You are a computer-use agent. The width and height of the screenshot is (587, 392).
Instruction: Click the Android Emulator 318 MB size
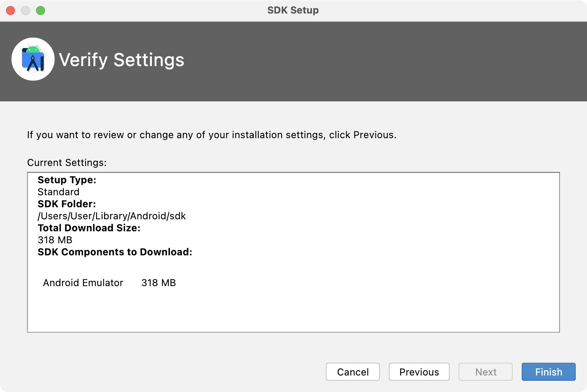point(158,283)
